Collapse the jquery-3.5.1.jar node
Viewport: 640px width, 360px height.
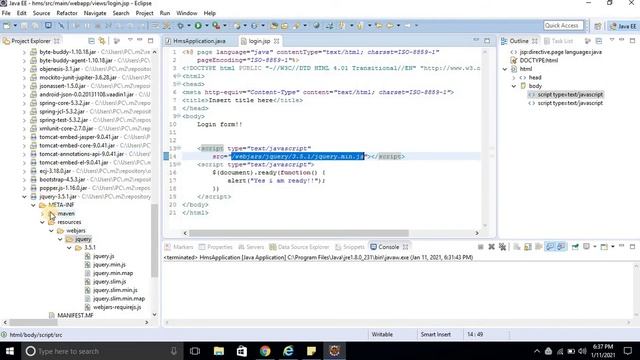tap(24, 197)
